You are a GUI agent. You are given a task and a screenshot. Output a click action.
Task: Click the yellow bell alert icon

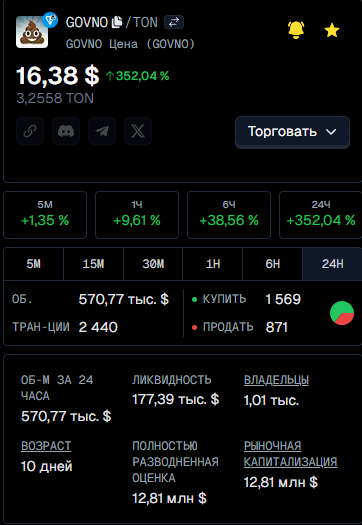(x=296, y=30)
